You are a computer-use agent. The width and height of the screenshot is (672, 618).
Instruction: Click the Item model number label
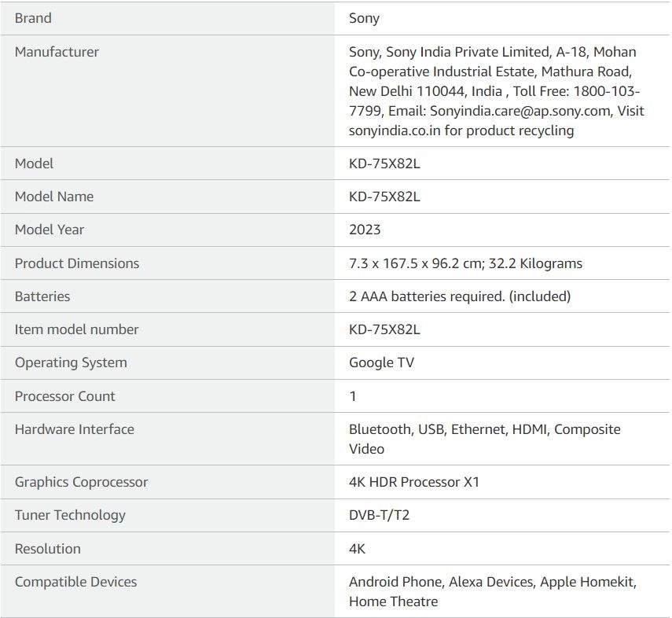point(76,329)
